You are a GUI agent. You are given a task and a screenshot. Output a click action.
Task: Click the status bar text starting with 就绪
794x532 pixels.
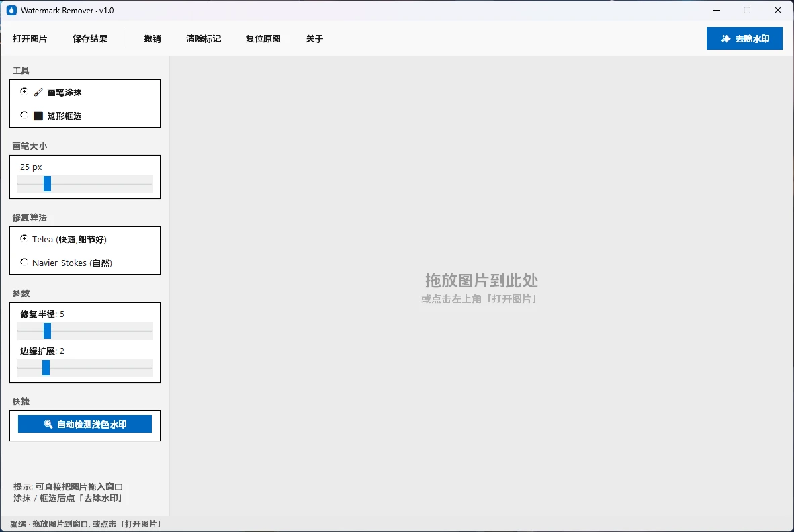(86, 524)
